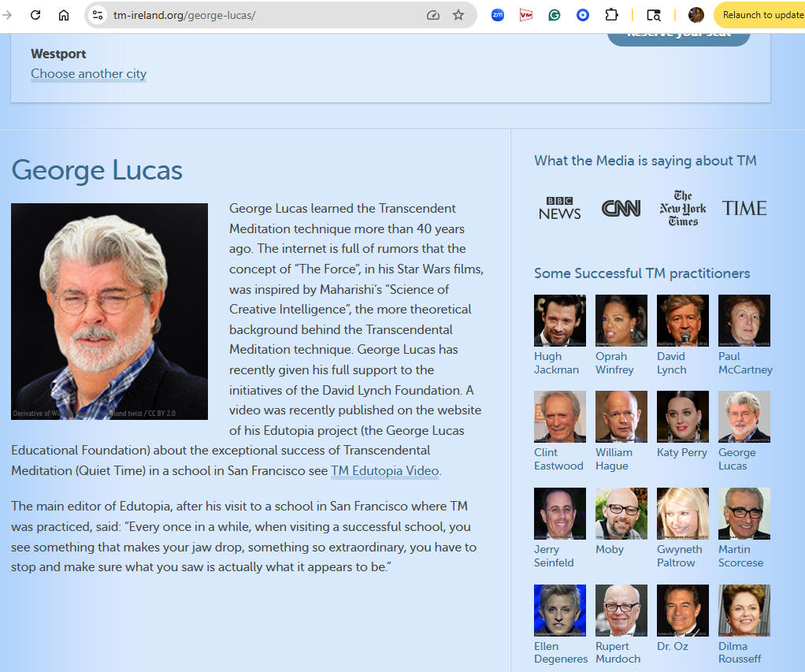Screen dimensions: 805x672
Task: Open the Zoom extension icon
Action: click(498, 15)
